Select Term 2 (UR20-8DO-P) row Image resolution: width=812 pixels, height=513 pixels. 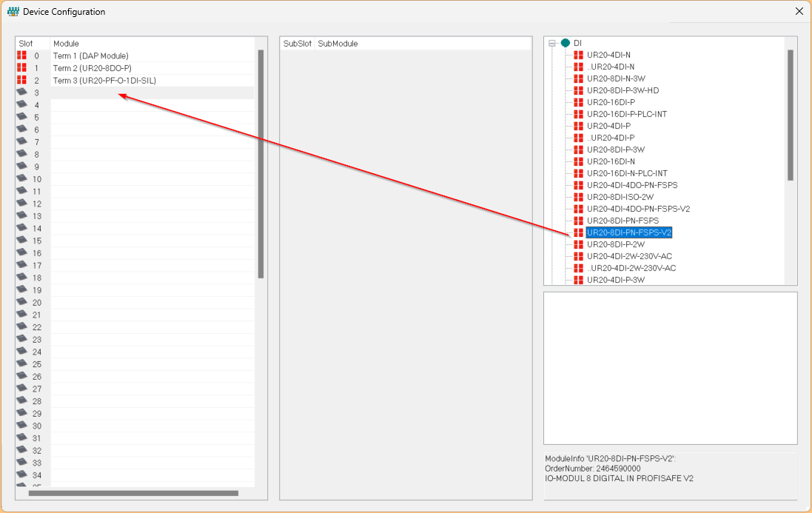tap(135, 68)
